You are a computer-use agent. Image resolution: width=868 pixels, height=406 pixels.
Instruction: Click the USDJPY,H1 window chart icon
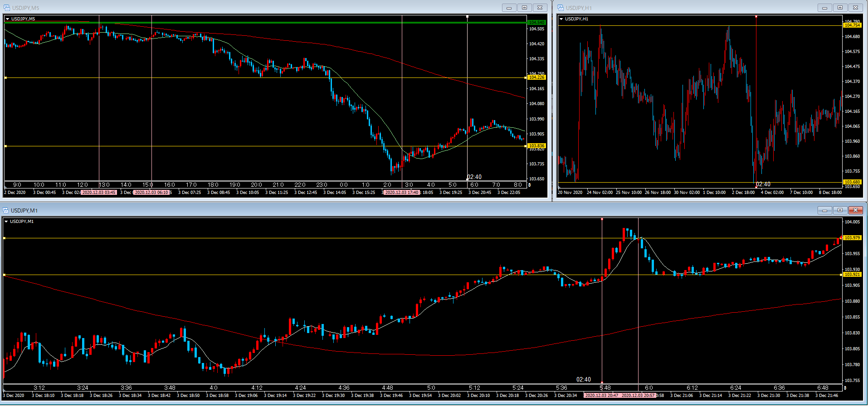[x=561, y=8]
